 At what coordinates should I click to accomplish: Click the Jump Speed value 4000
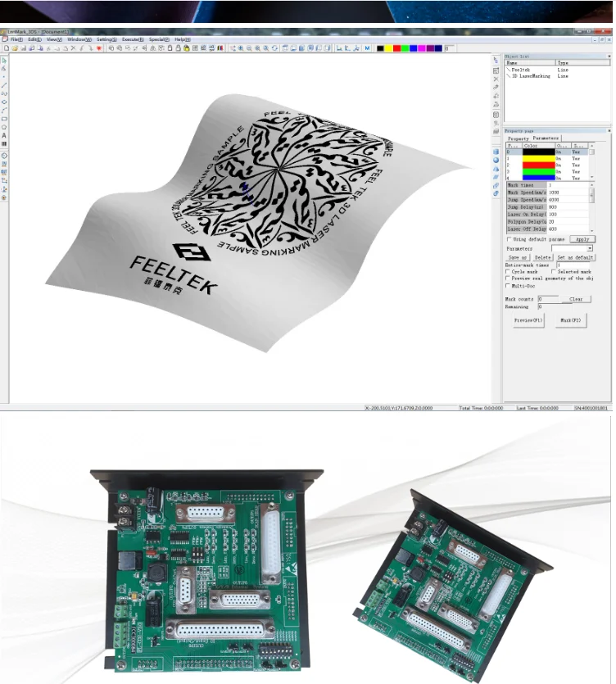point(568,200)
